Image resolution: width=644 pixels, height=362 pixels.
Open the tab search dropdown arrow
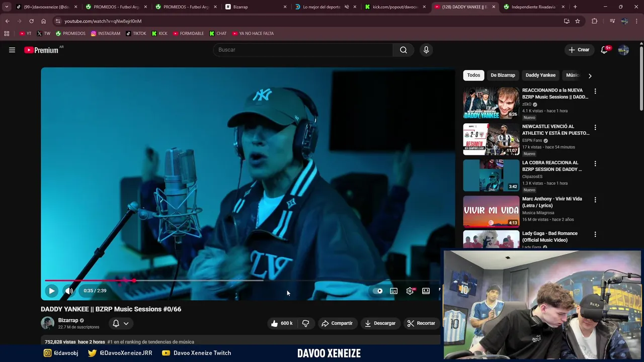click(x=7, y=7)
